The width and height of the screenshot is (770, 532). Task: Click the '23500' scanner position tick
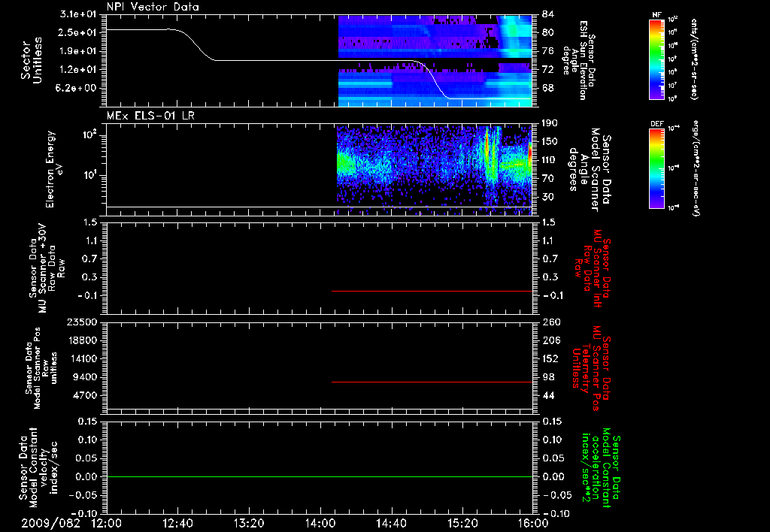[x=82, y=322]
